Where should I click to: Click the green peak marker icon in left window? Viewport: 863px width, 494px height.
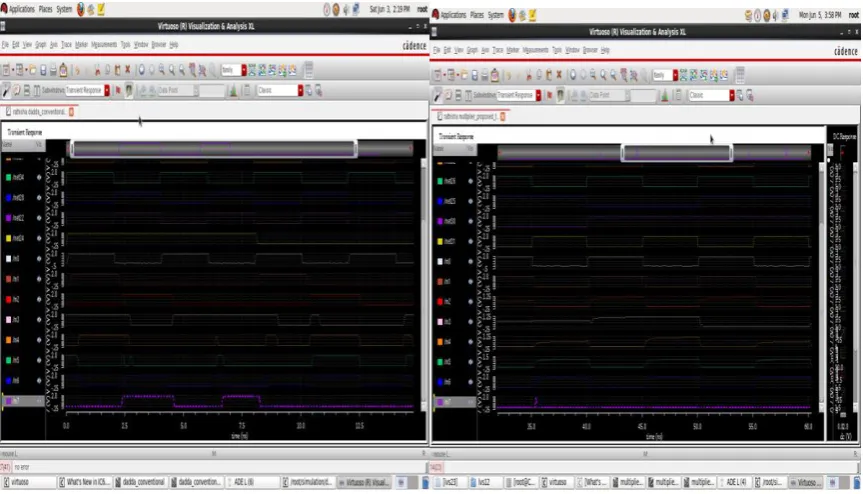[233, 90]
